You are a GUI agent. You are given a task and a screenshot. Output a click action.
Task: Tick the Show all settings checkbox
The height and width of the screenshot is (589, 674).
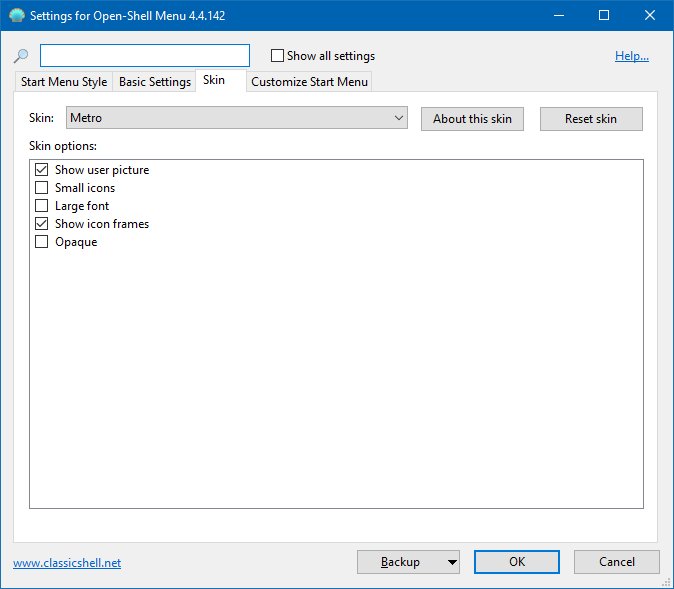(x=278, y=56)
